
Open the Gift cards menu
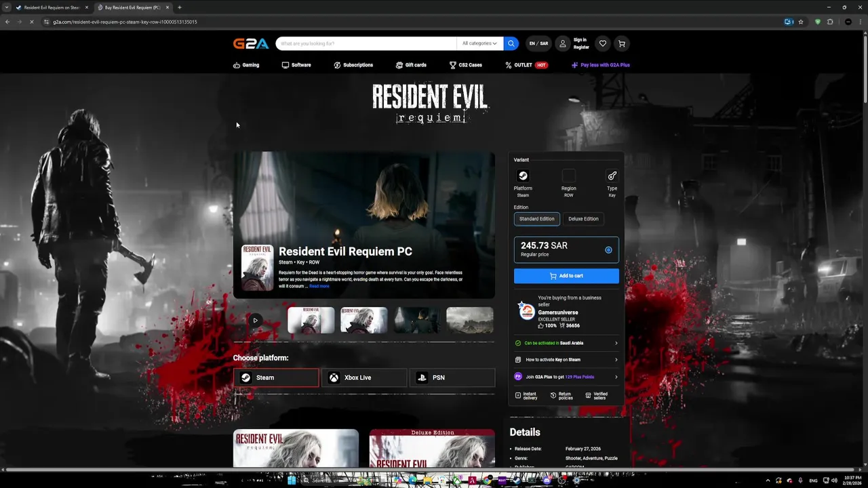coord(411,65)
